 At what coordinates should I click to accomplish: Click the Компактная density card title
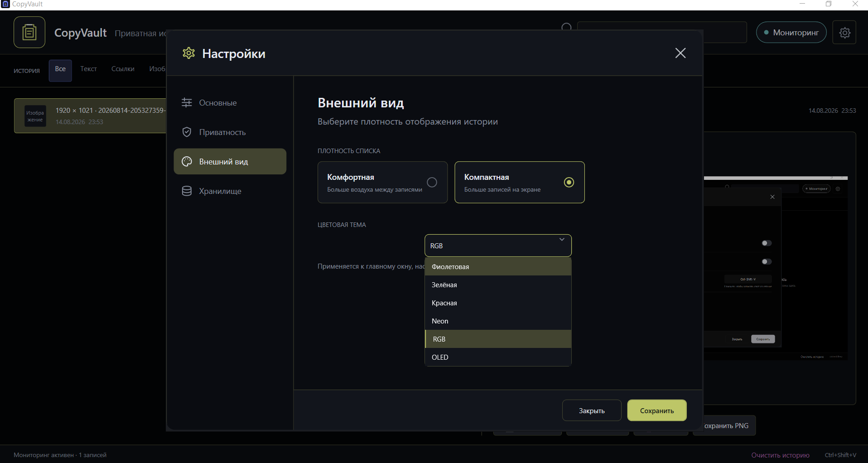pyautogui.click(x=487, y=177)
